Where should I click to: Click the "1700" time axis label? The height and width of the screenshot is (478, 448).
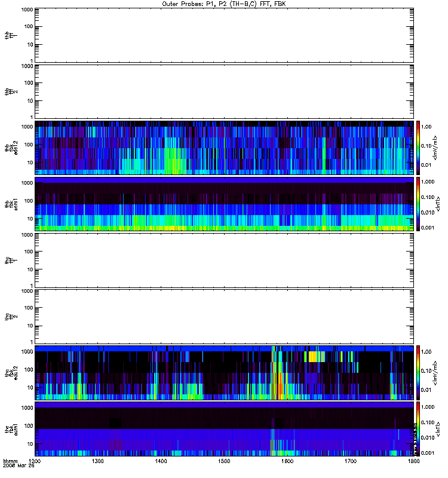click(351, 461)
